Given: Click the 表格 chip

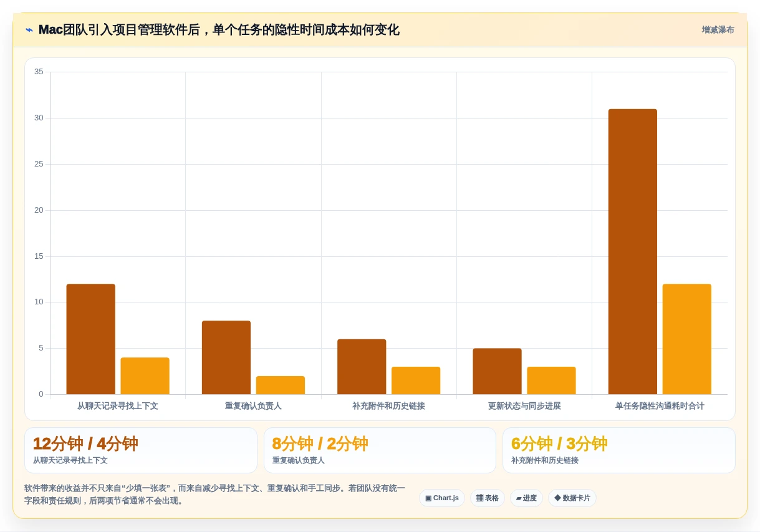Looking at the screenshot, I should (488, 498).
